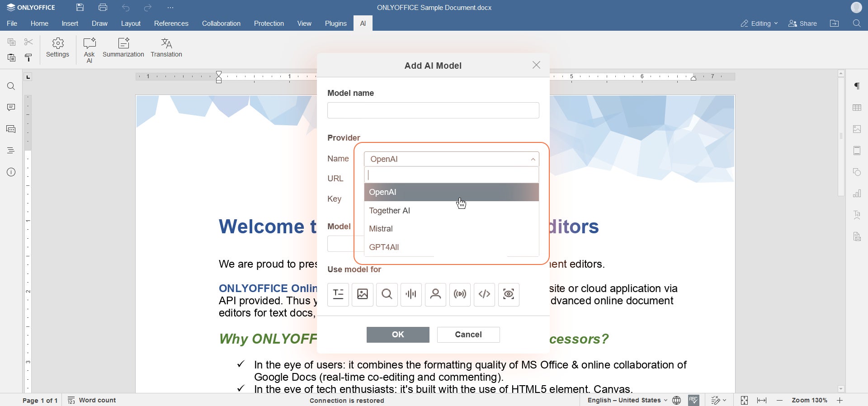Click the vertical scrollbar on the document
This screenshot has width=868, height=406.
[841, 137]
